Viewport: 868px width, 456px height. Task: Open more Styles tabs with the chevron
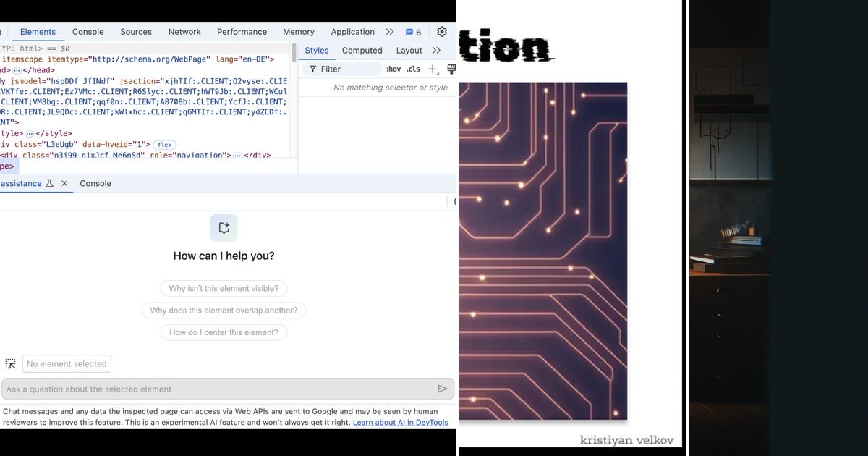pyautogui.click(x=436, y=51)
